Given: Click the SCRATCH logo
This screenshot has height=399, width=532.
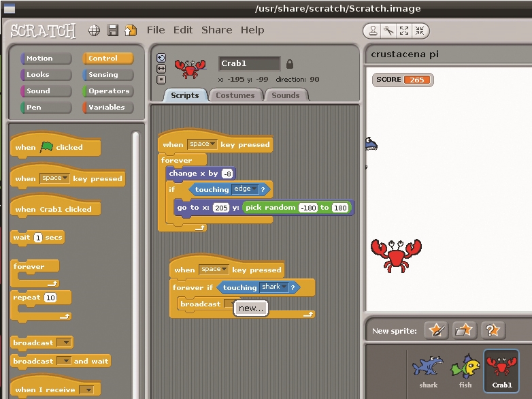Looking at the screenshot, I should pos(43,31).
